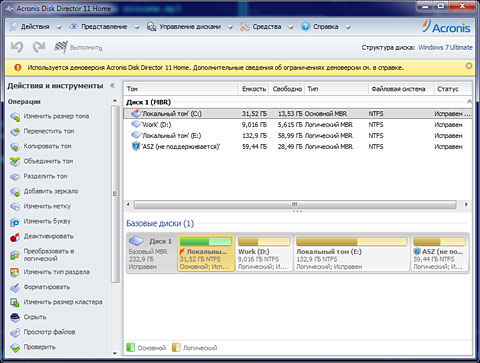This screenshot has height=363, width=480.
Task: Click the browse files icon
Action: tap(15, 332)
